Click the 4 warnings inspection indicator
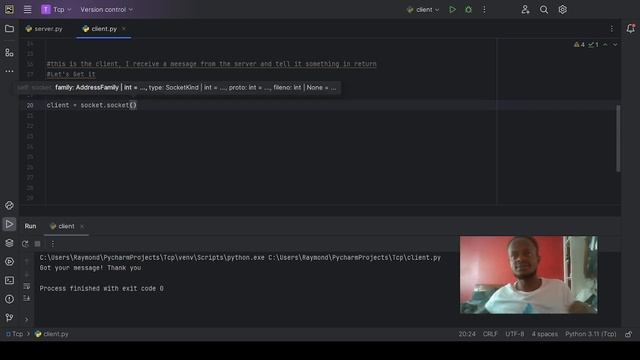Viewport: 640px width, 360px height. click(579, 44)
